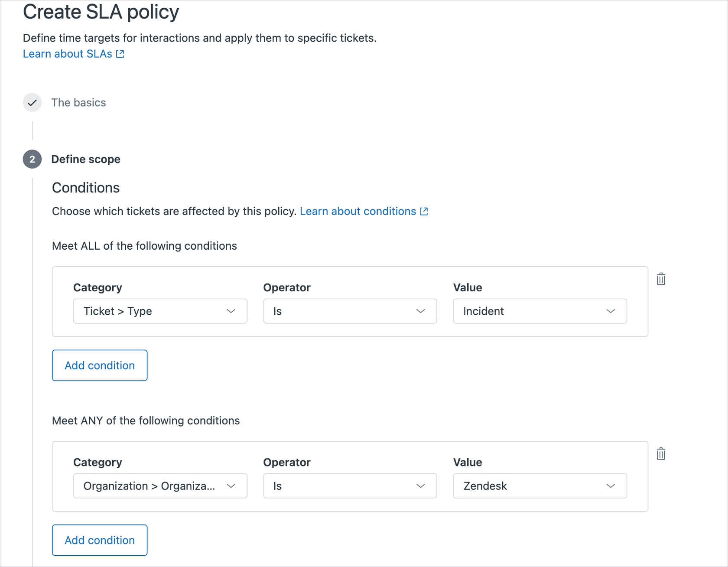The height and width of the screenshot is (567, 728).
Task: Click the second Is operator combo box
Action: pos(350,486)
